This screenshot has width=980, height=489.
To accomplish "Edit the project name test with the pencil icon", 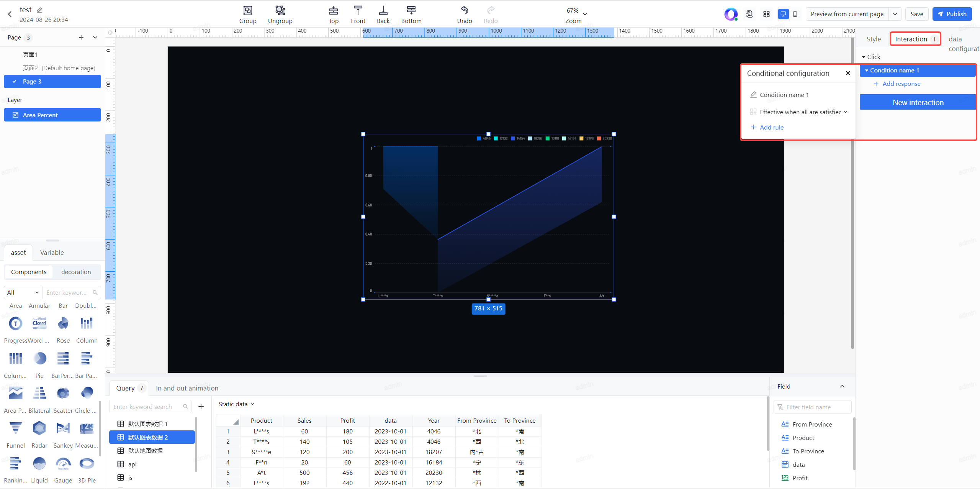I will point(39,10).
